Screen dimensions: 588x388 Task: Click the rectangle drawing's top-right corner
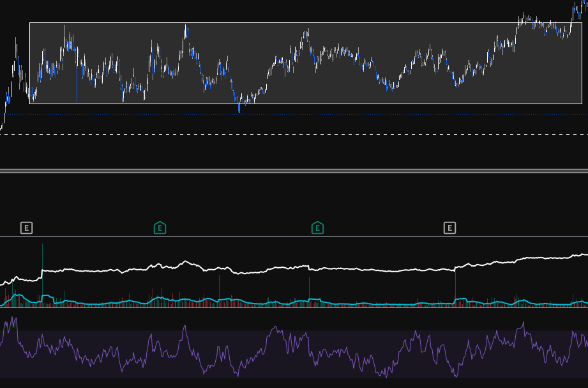click(582, 23)
